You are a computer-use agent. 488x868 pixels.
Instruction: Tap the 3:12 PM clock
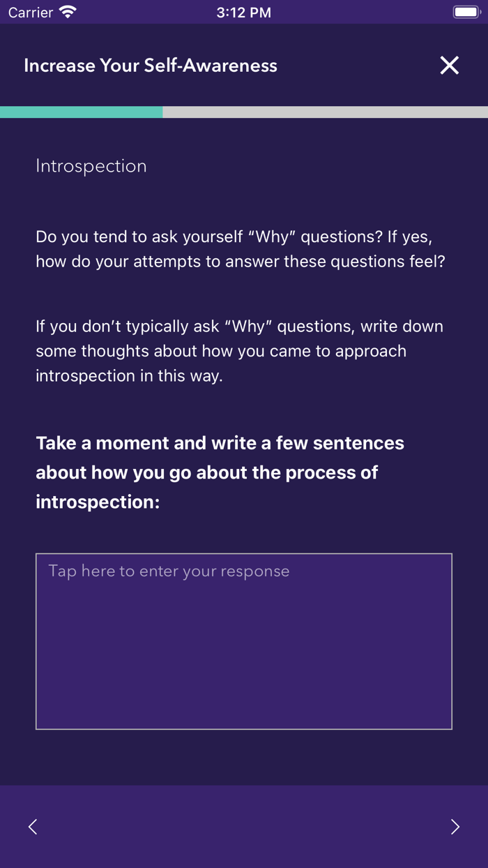pyautogui.click(x=243, y=13)
